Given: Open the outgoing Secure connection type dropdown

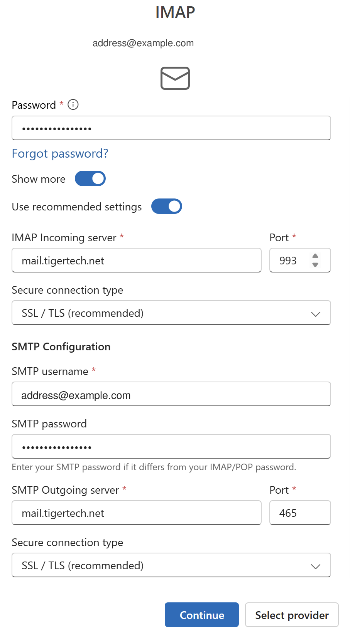Looking at the screenshot, I should 171,565.
